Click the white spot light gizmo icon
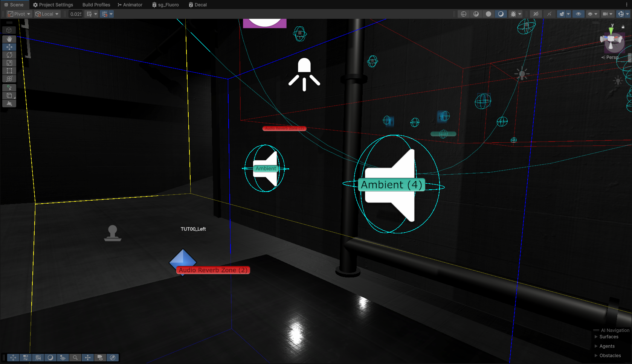The height and width of the screenshot is (364, 632). 304,74
